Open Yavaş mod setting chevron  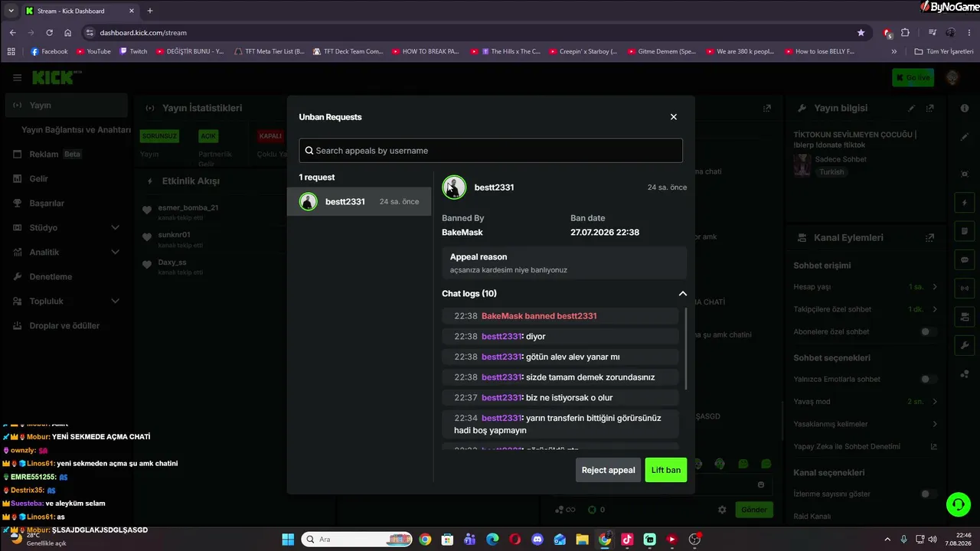tap(935, 402)
